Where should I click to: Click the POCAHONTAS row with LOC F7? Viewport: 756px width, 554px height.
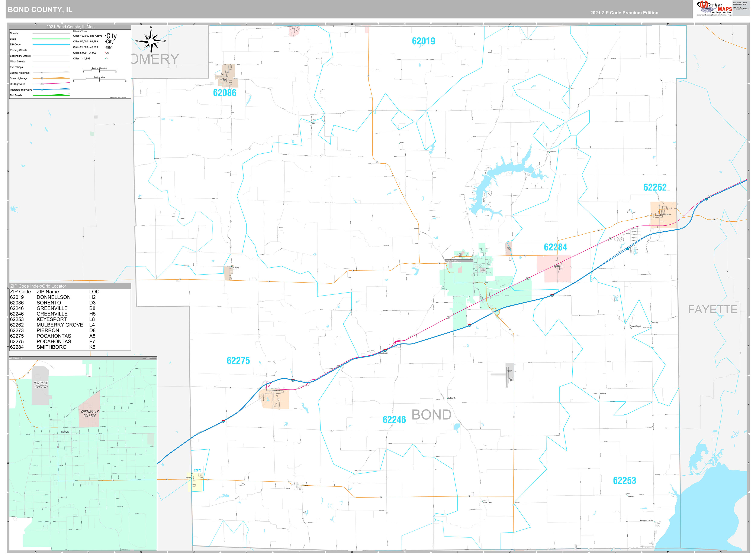[70, 341]
